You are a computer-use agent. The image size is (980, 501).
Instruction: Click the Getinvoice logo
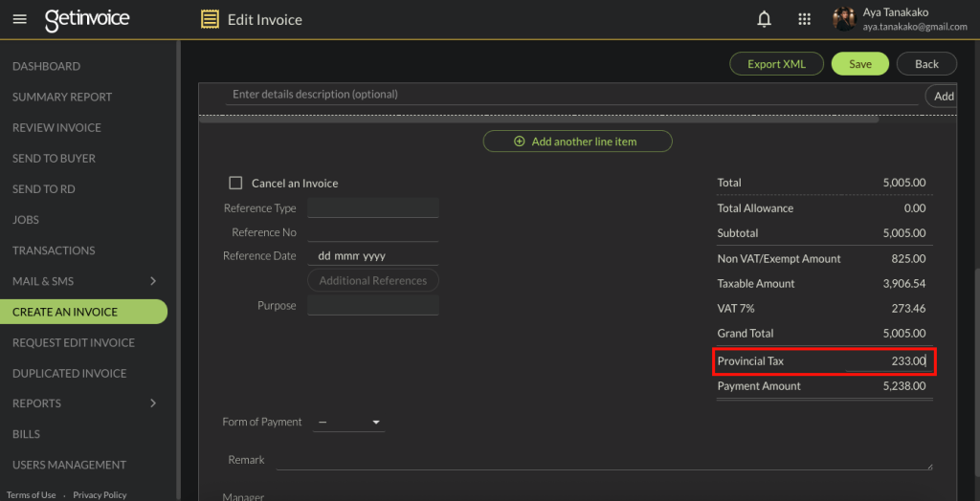87,19
